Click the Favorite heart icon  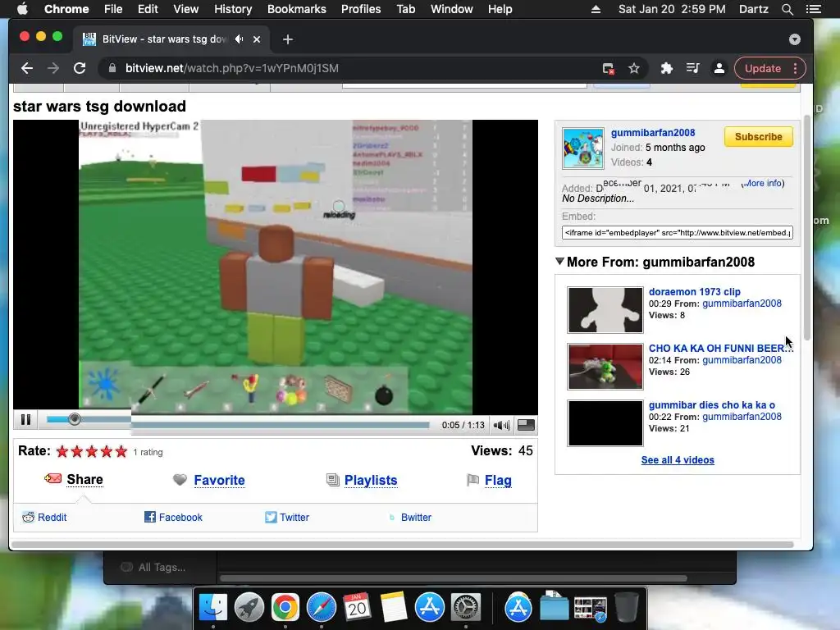point(180,479)
